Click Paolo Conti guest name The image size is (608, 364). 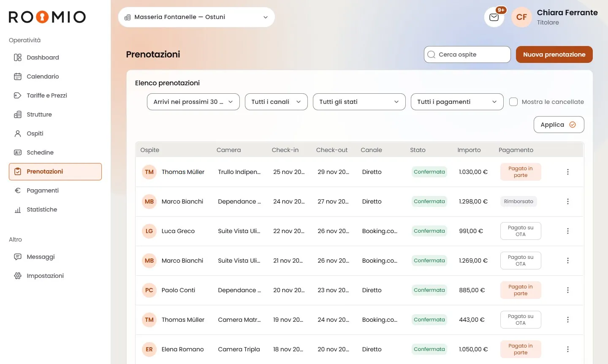(x=179, y=290)
